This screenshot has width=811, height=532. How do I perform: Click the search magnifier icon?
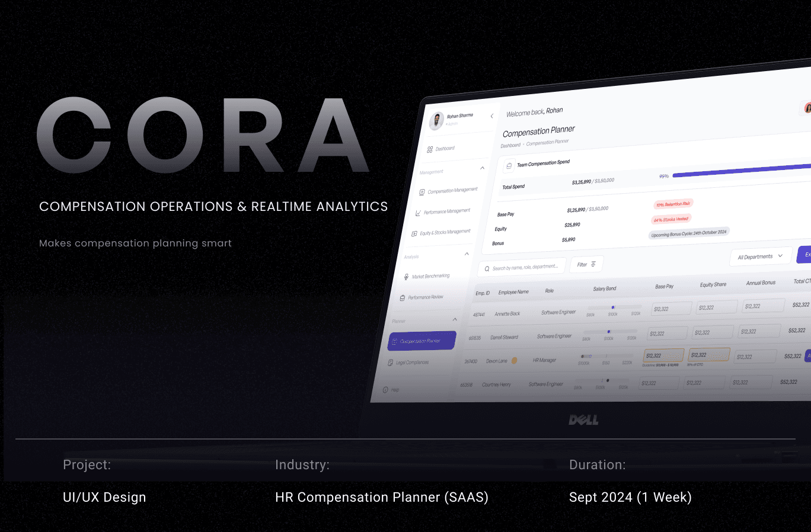tap(487, 269)
